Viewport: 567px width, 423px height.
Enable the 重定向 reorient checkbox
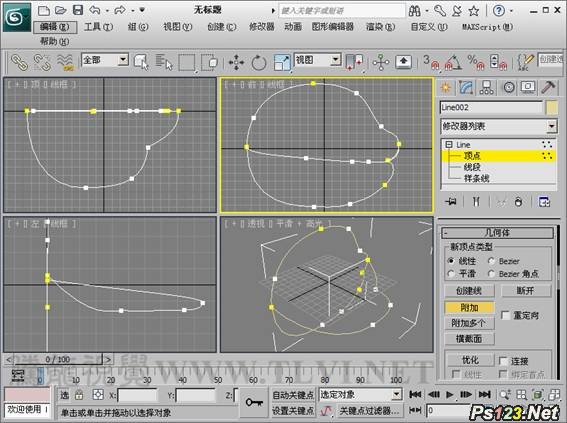point(505,315)
